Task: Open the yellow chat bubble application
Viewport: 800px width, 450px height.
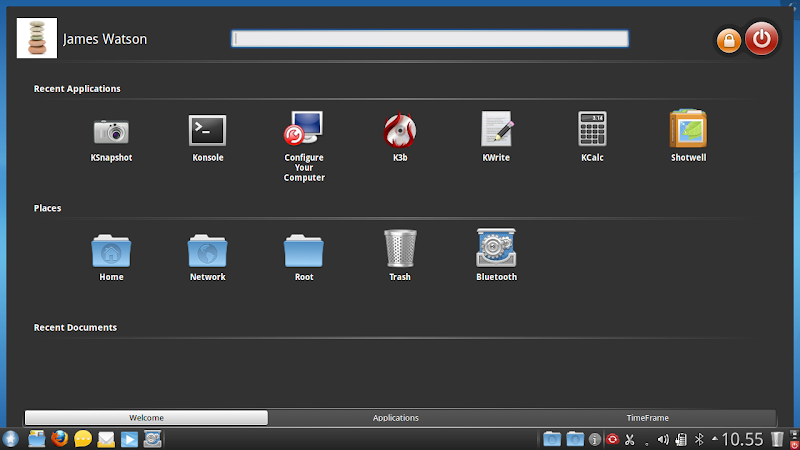Action: pos(83,439)
